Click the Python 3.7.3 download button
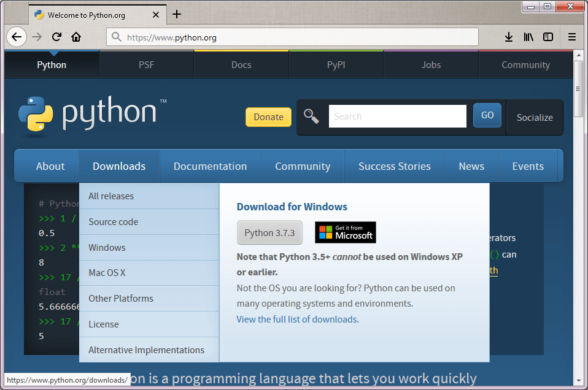 (x=269, y=232)
